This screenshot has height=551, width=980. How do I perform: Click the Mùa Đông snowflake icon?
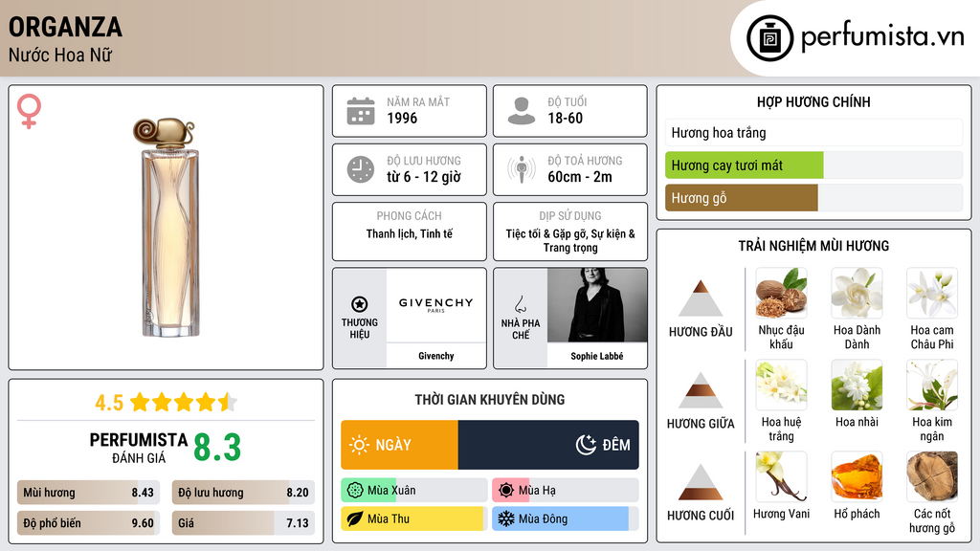(506, 518)
